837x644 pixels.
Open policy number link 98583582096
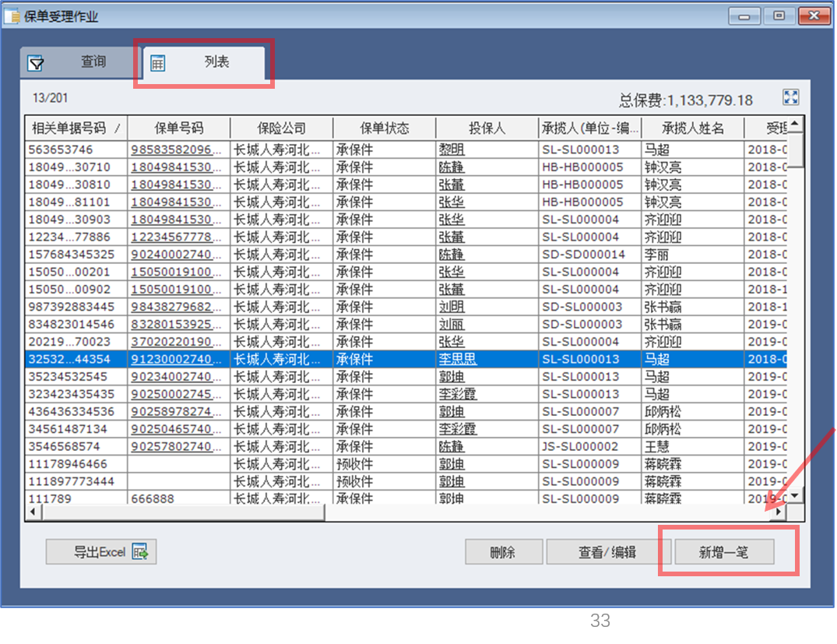[x=181, y=150]
